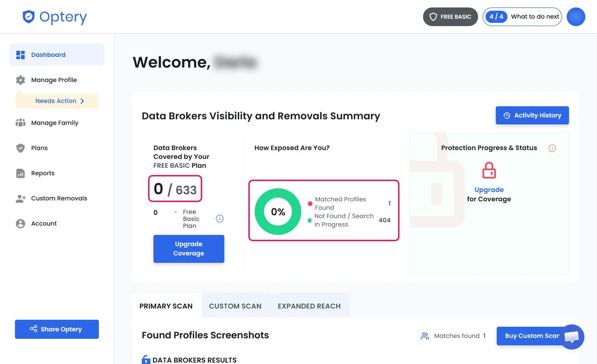The image size is (597, 364).
Task: Click the Buy Custom Scan button
Action: click(x=532, y=336)
